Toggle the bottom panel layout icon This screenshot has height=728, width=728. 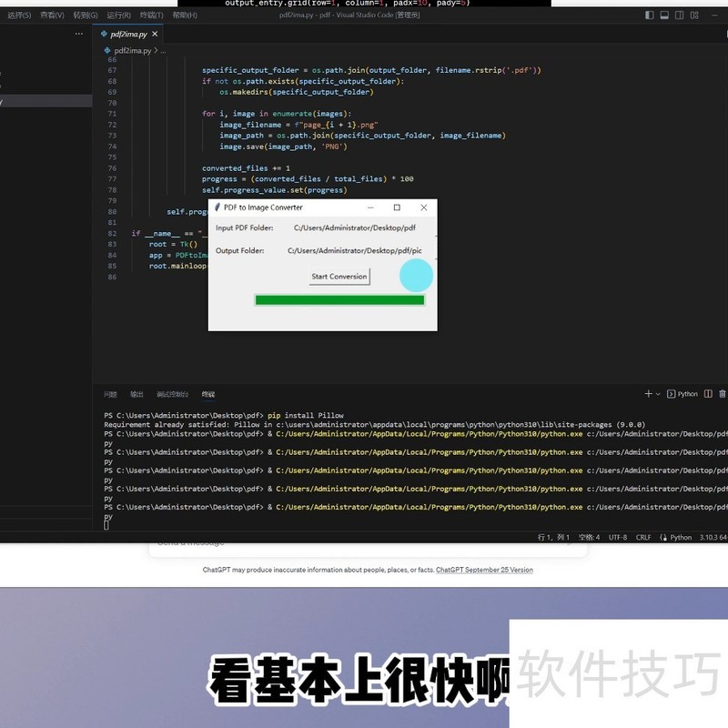[664, 15]
